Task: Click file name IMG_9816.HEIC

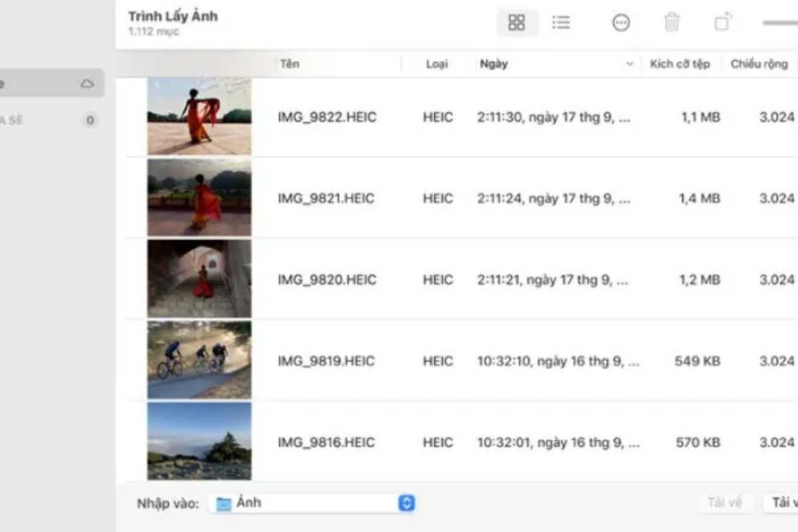Action: click(327, 442)
